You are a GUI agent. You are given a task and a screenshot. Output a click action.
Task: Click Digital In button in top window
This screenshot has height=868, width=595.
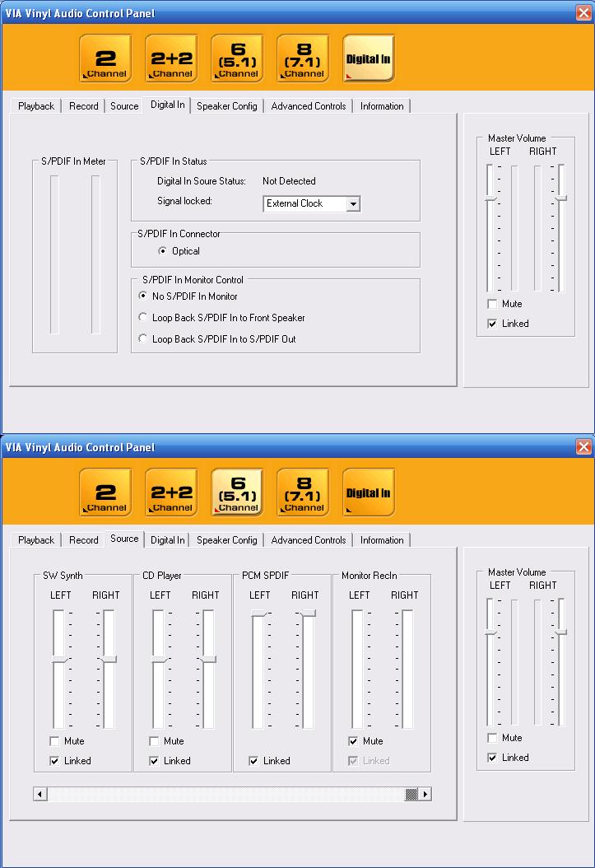click(369, 58)
